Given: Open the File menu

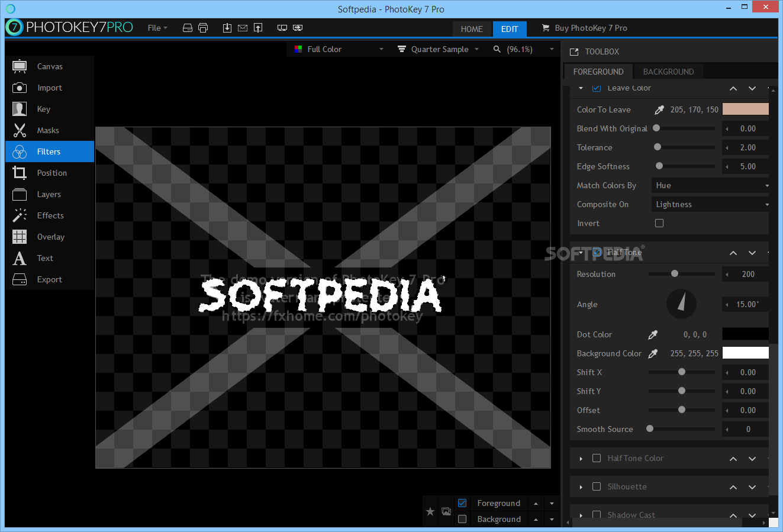Looking at the screenshot, I should (157, 28).
